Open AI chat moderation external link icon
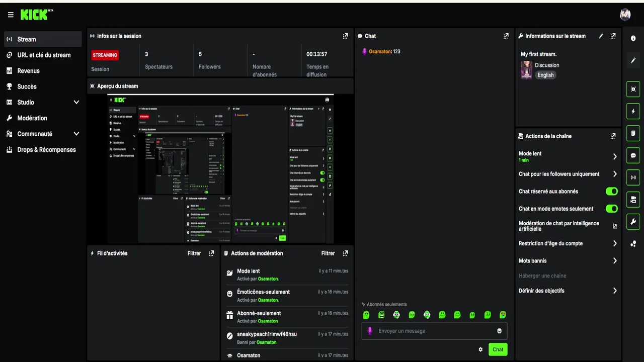The image size is (644, 362). pyautogui.click(x=615, y=226)
